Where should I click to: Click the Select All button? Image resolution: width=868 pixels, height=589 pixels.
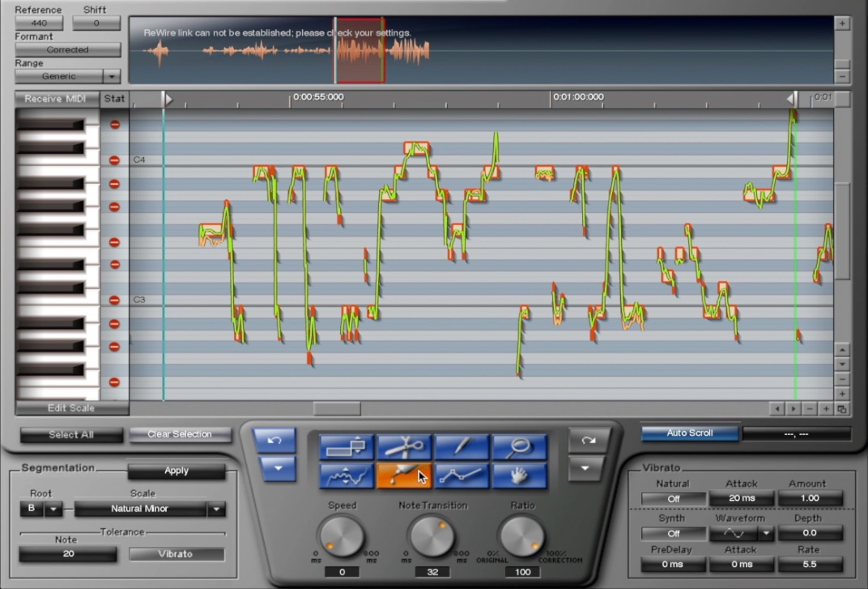click(71, 435)
